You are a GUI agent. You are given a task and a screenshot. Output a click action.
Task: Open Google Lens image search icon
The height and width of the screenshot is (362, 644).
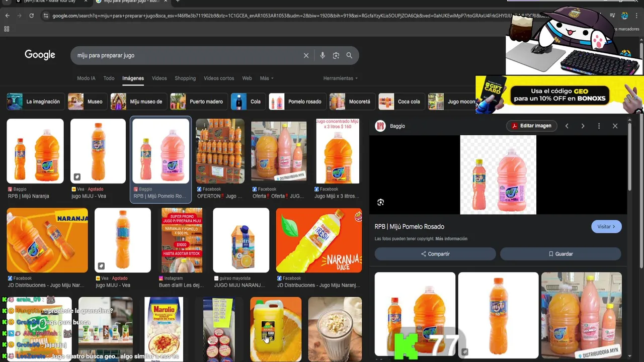coord(336,55)
